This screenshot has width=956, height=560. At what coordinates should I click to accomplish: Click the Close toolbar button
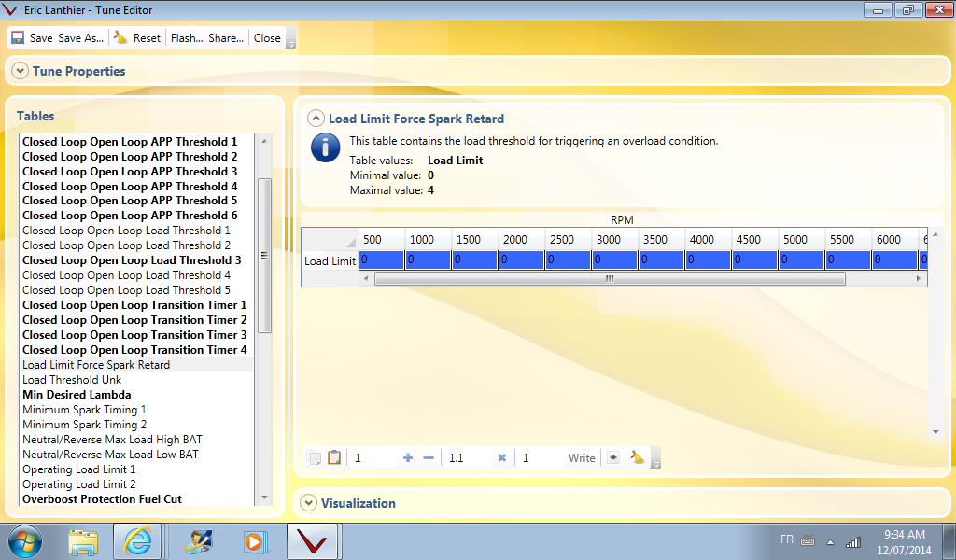tap(267, 37)
